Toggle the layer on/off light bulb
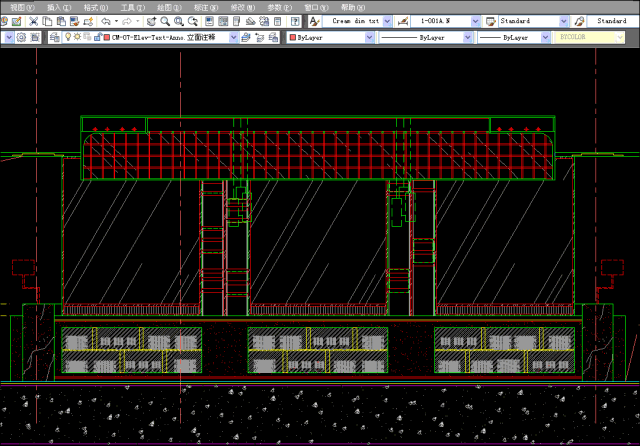 68,37
